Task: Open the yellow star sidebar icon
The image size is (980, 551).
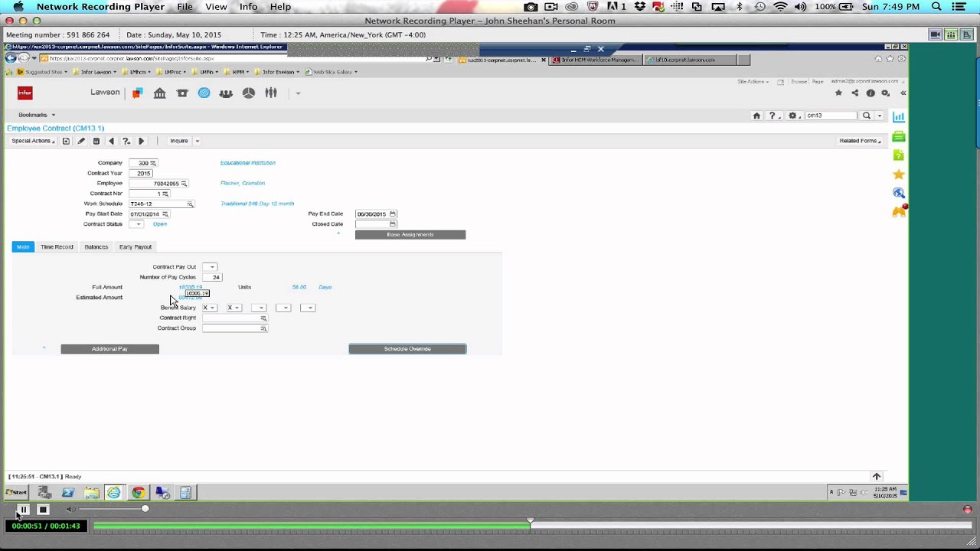Action: (x=899, y=174)
